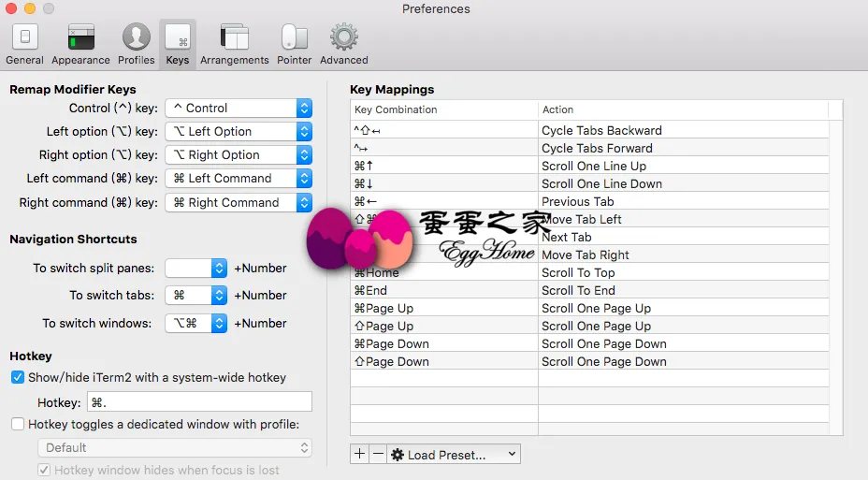The image size is (868, 480).
Task: Open the Appearance preferences pane
Action: point(80,44)
